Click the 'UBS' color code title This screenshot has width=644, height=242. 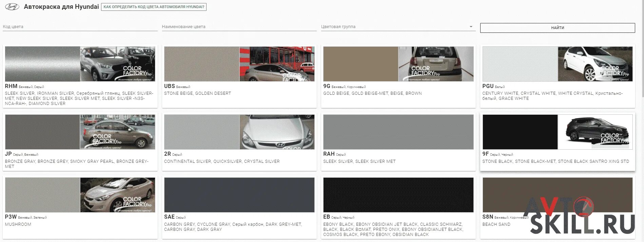(170, 86)
